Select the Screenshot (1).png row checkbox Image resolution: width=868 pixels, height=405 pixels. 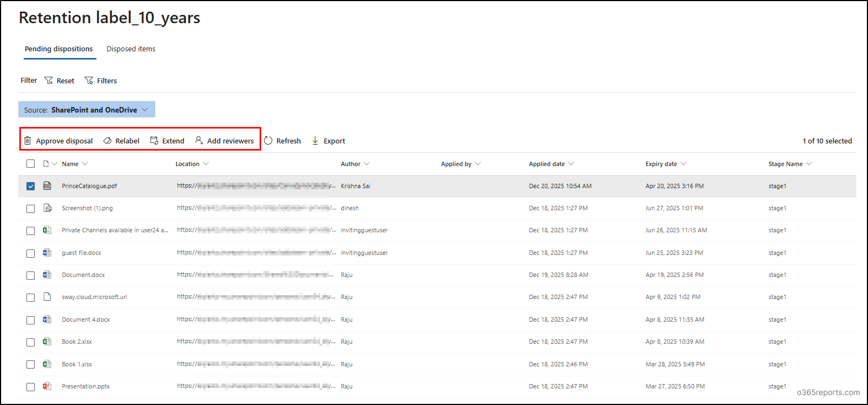point(31,209)
